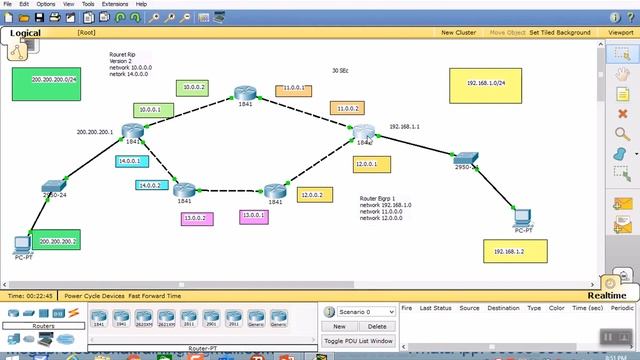Click the Paste toolbar icon
This screenshot has width=640, height=360.
click(x=104, y=18)
